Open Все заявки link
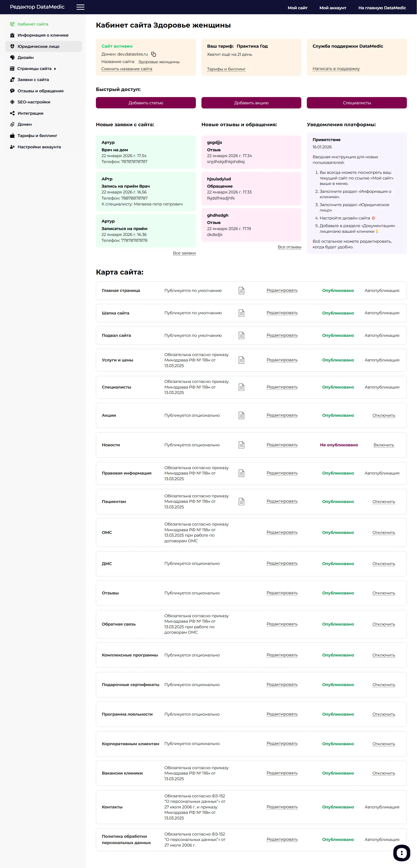Viewport: 417px width, 868px height. pyautogui.click(x=184, y=253)
